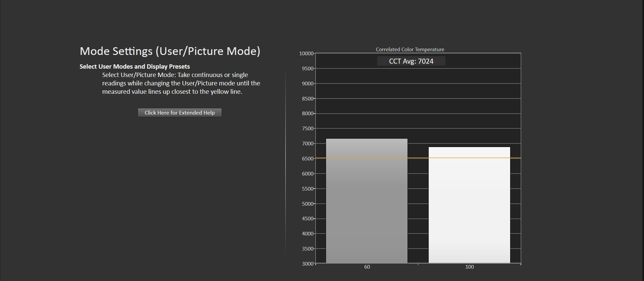Click the Mode Settings (User/Picture Mode) heading

coord(170,51)
